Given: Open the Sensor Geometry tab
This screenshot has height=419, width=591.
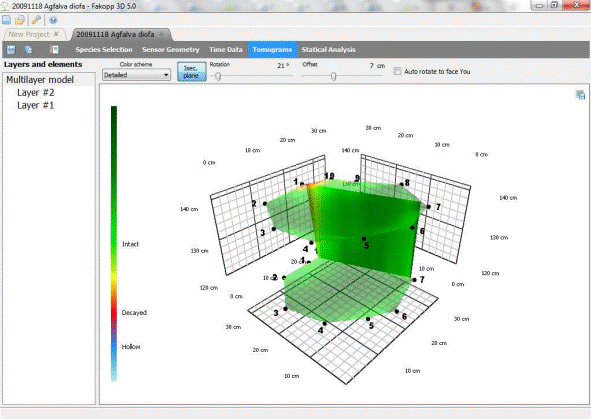Looking at the screenshot, I should tap(170, 50).
